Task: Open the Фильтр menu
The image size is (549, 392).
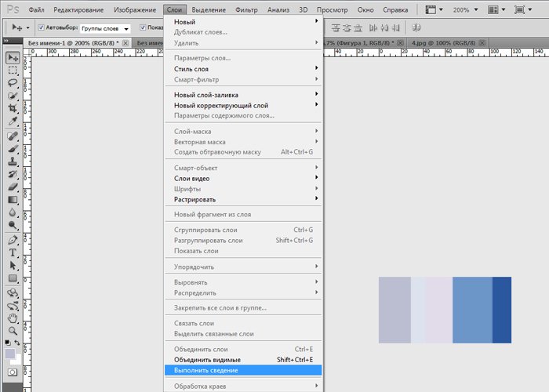Action: [246, 10]
